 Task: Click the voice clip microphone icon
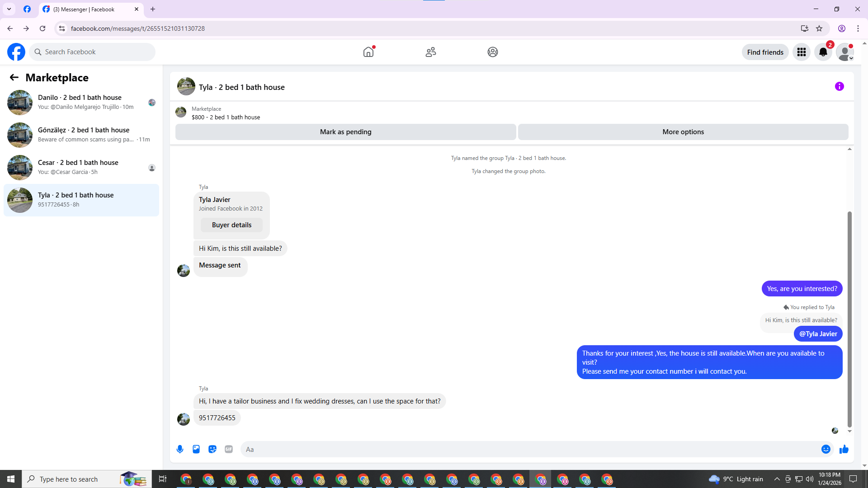tap(180, 449)
